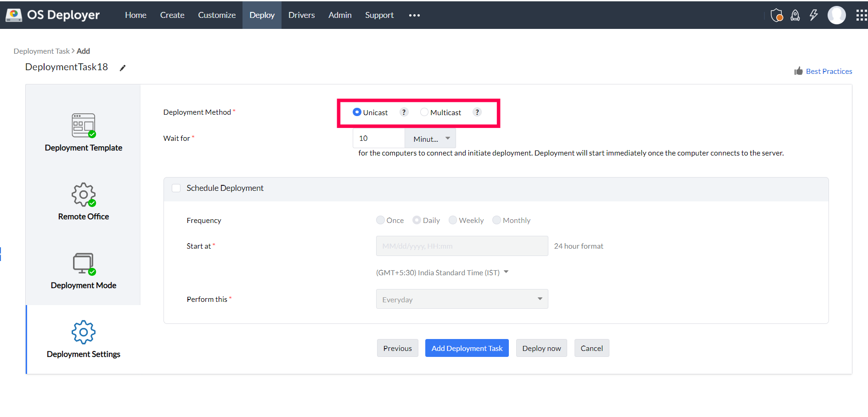Switch to the Drivers tab
Screen dimensions: 868x417
tap(301, 15)
